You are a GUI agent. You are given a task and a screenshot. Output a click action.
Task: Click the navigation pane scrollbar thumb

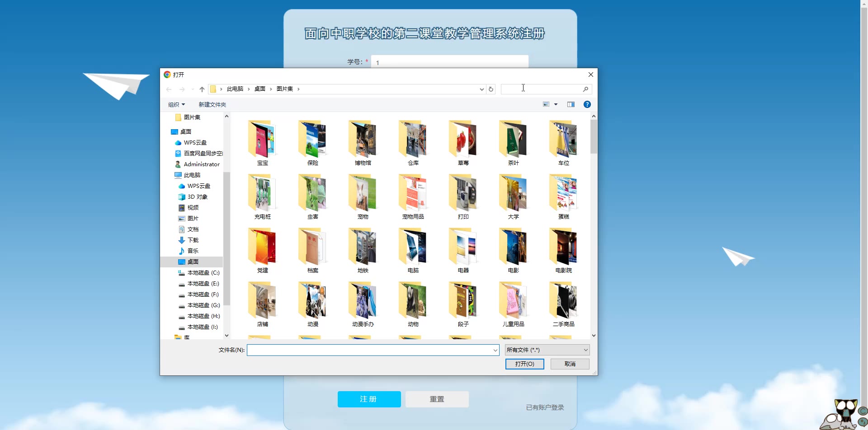coord(227,238)
